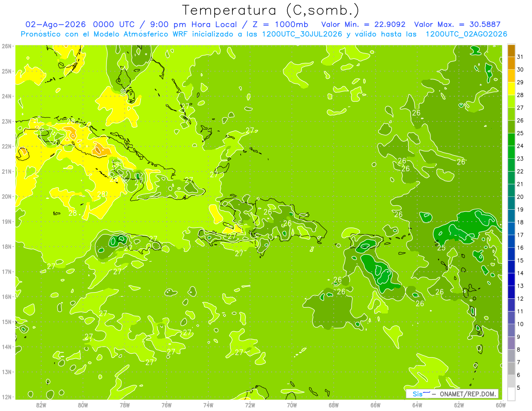Click the 24N latitude axis label
This screenshot has width=532, height=411.
(7, 96)
